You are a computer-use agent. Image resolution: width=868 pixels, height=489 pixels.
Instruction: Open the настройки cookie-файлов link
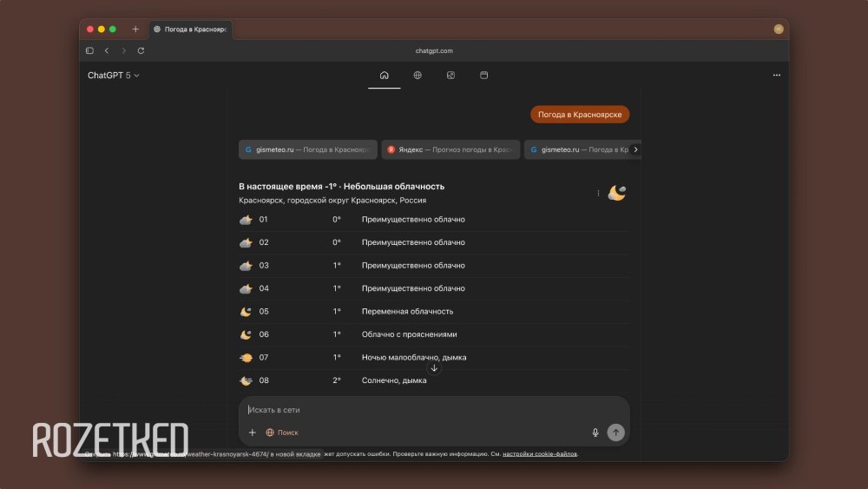point(539,454)
